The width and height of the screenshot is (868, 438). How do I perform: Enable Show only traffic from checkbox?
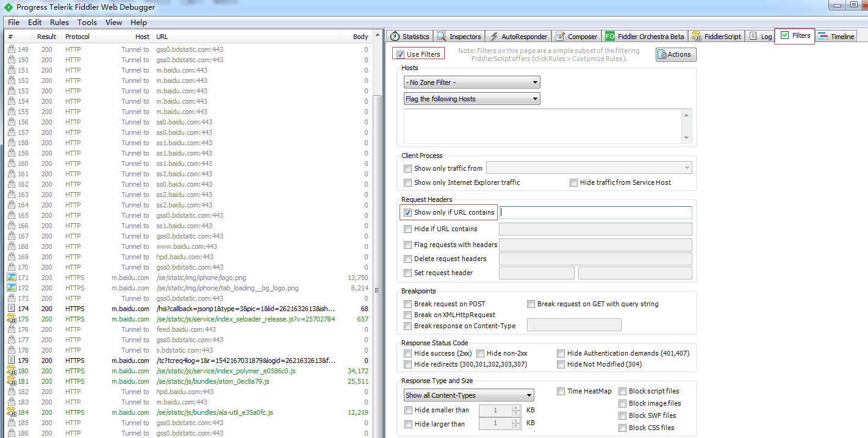pos(408,168)
